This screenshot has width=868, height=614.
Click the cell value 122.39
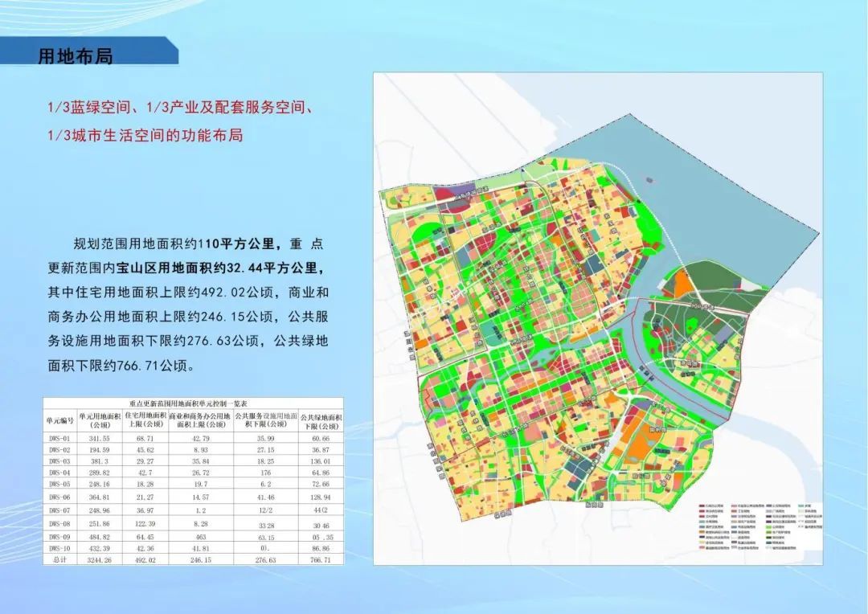(x=145, y=523)
